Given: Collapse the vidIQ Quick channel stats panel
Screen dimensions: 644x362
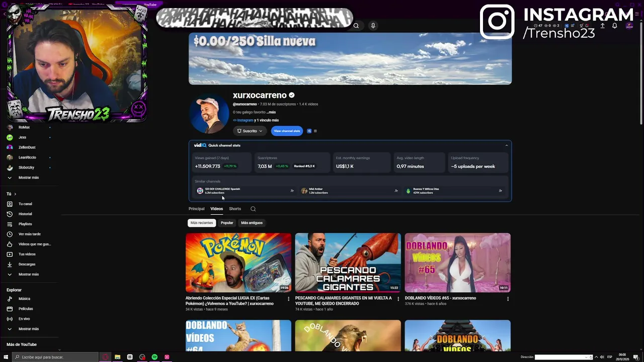Looking at the screenshot, I should [x=507, y=145].
